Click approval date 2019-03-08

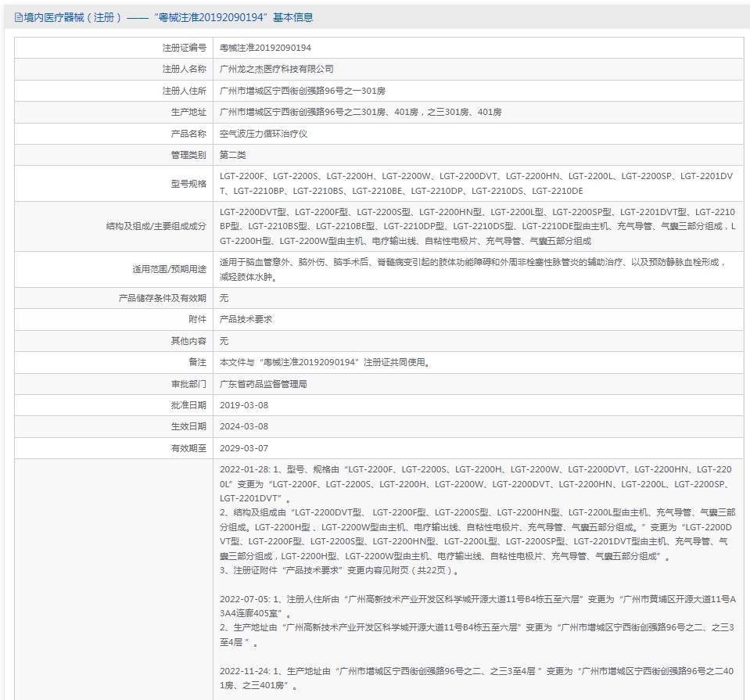pos(244,405)
